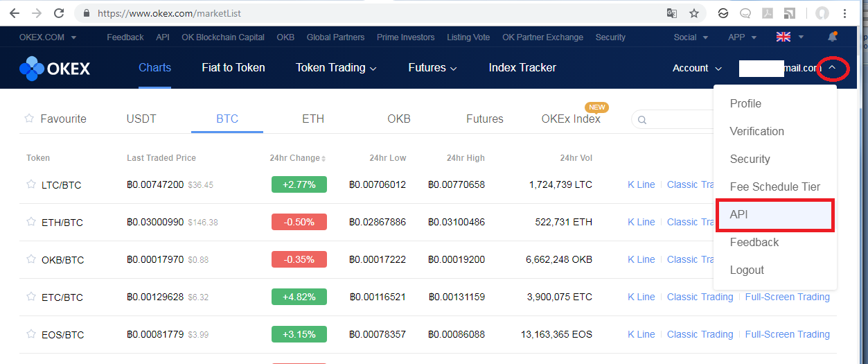Image resolution: width=868 pixels, height=364 pixels.
Task: Select Logout in the user menu
Action: pos(775,270)
